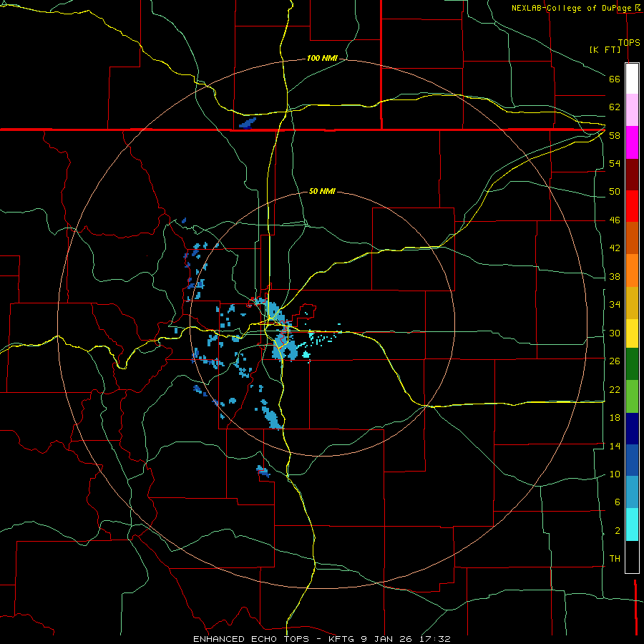
Task: Click the legend value 50
Action: 615,192
